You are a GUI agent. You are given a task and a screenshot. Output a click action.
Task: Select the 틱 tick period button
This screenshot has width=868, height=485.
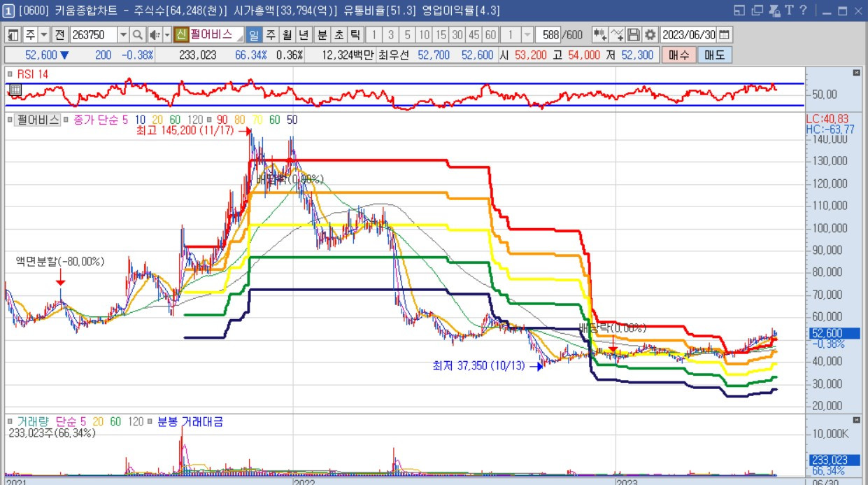coord(355,35)
